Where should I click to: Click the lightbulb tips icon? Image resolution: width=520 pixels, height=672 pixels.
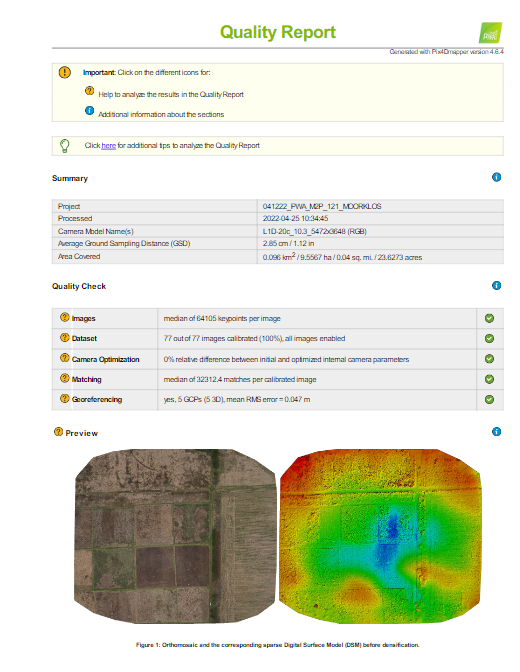(x=64, y=146)
